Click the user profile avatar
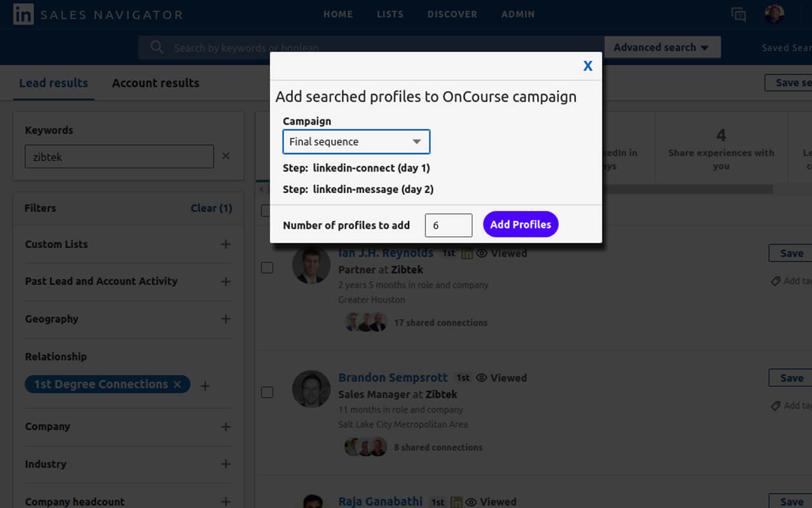812x508 pixels. click(x=774, y=14)
